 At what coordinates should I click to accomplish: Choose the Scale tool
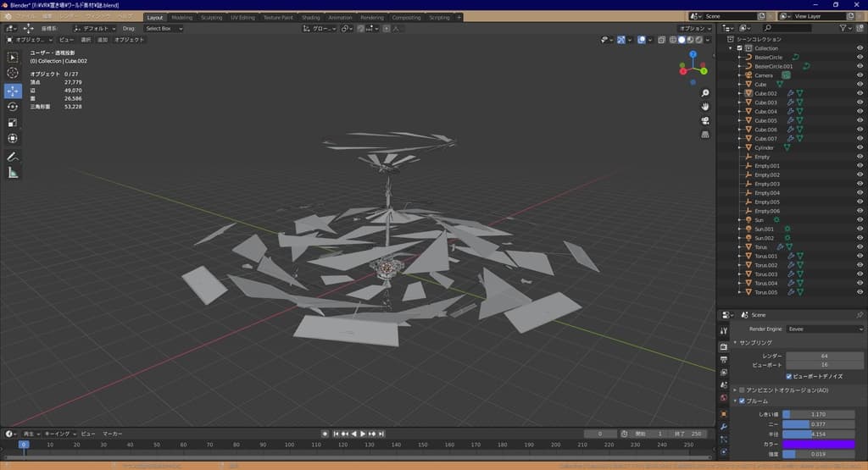pos(13,123)
